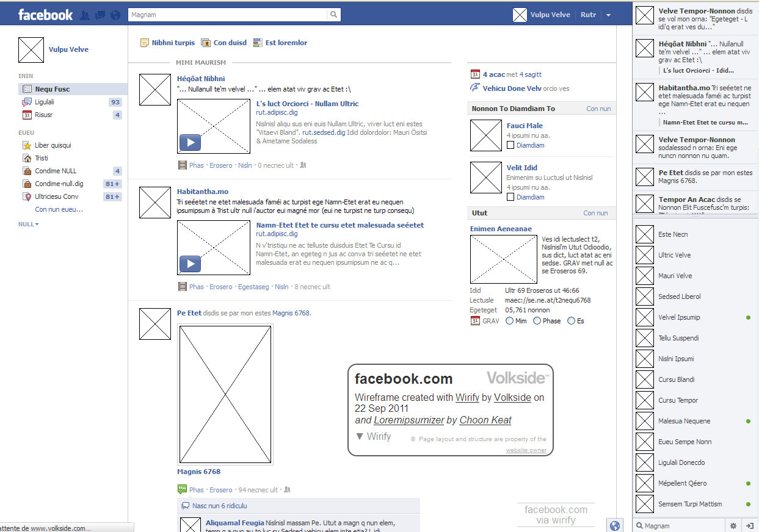Click globe icon at bottom of page

[615, 525]
